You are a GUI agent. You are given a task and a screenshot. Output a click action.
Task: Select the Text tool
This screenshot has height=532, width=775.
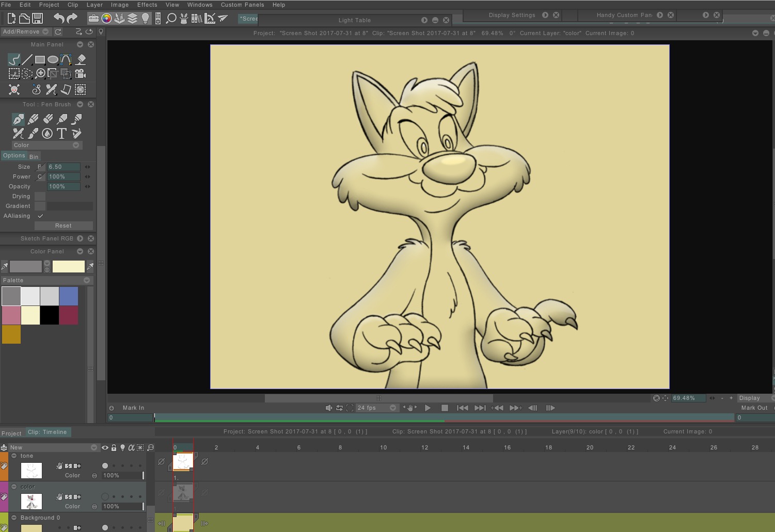coord(61,134)
